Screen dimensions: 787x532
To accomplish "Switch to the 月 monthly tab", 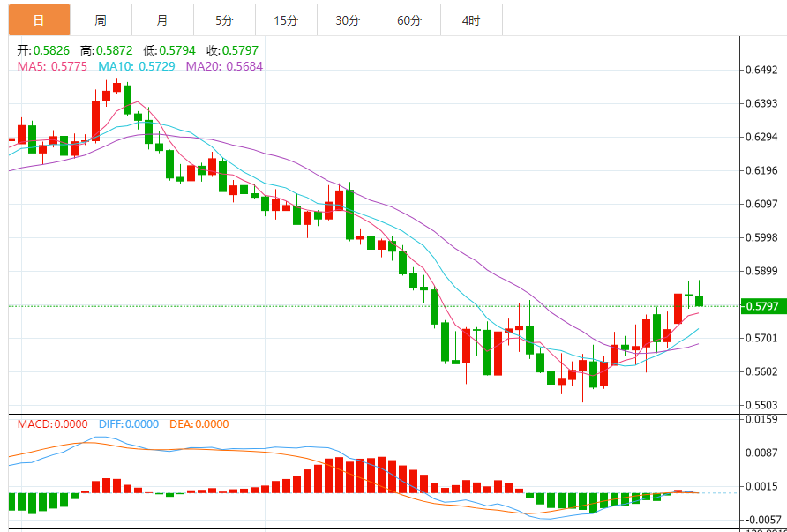I will [x=162, y=19].
